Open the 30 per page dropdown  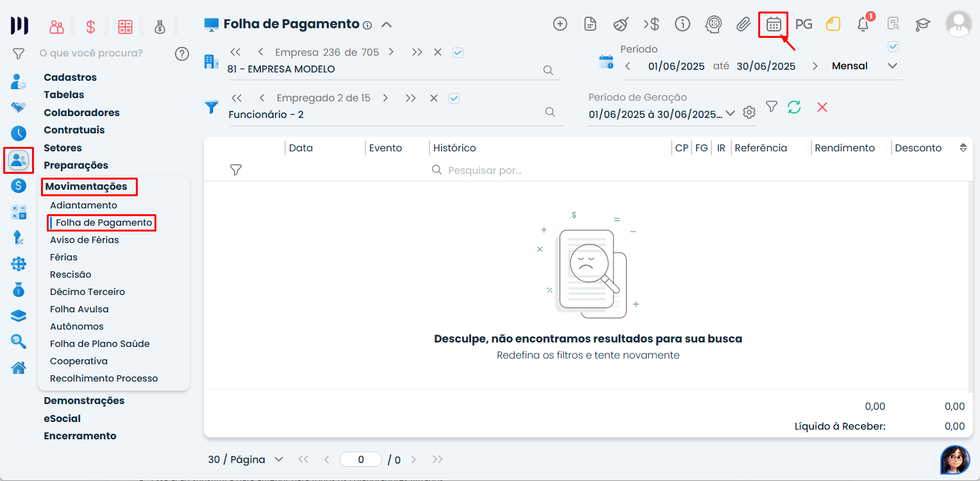point(279,459)
